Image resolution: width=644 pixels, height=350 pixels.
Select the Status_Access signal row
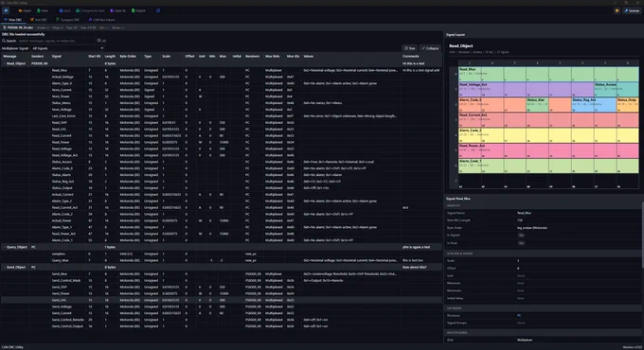pos(221,162)
